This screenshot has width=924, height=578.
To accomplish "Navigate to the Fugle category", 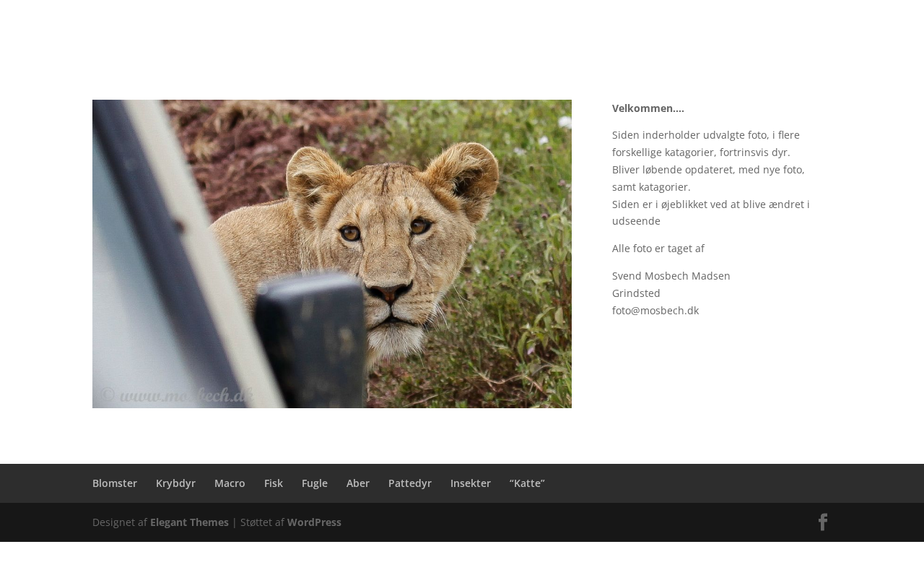I will [315, 483].
